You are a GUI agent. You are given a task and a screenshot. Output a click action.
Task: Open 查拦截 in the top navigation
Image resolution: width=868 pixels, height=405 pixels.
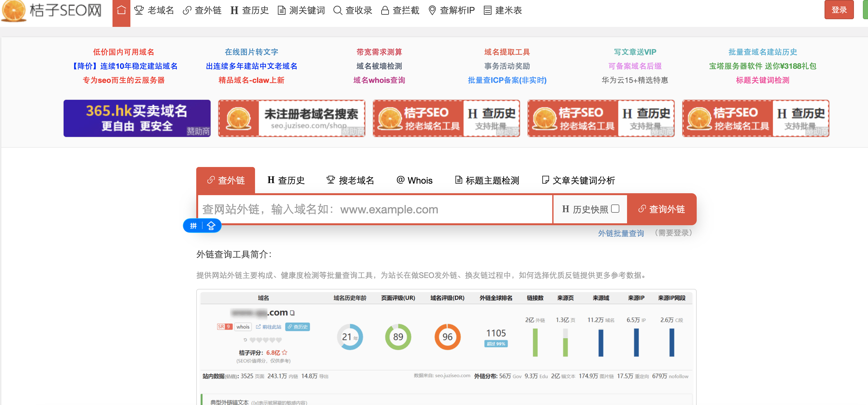pyautogui.click(x=400, y=11)
